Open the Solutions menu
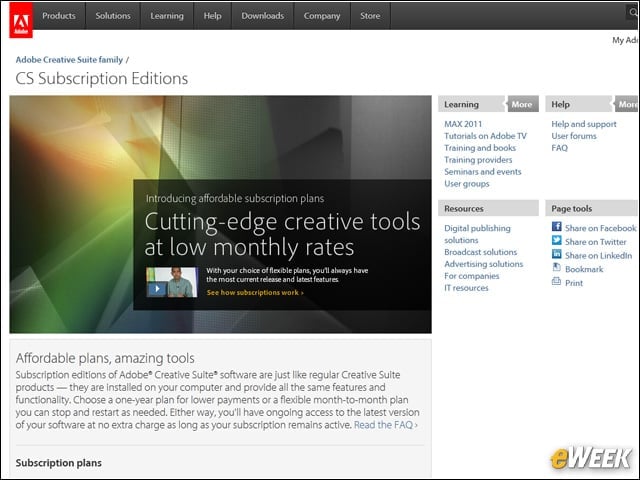 113,16
